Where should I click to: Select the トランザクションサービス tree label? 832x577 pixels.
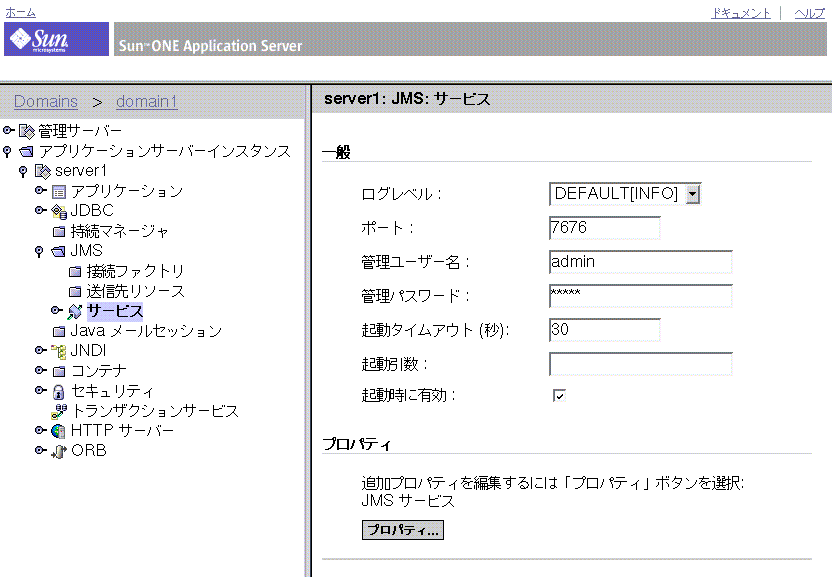(155, 411)
